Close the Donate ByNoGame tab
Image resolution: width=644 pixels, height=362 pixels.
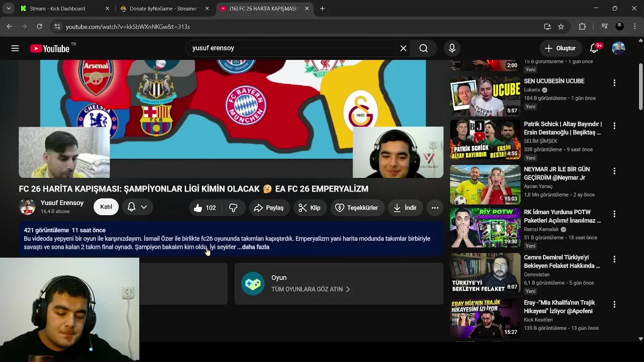click(207, 9)
